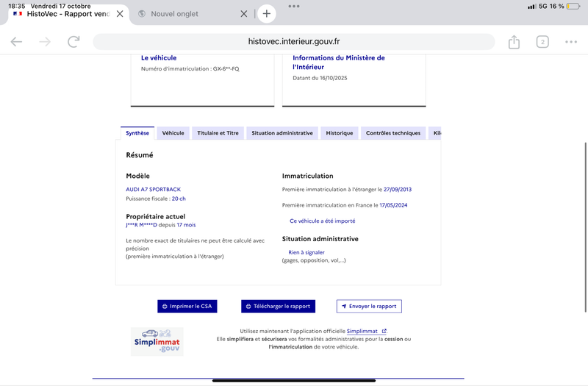Viewport: 588px width, 386px height.
Task: Switch to Situation administrative tab
Action: click(282, 133)
